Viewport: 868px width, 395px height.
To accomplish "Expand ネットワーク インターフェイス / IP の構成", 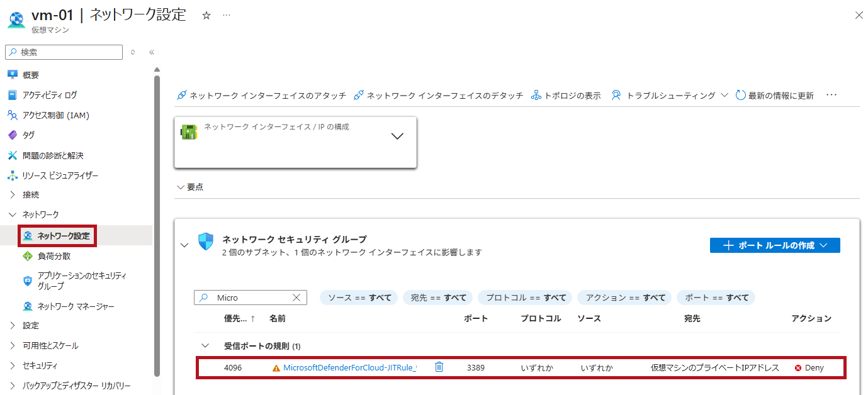I will point(397,136).
